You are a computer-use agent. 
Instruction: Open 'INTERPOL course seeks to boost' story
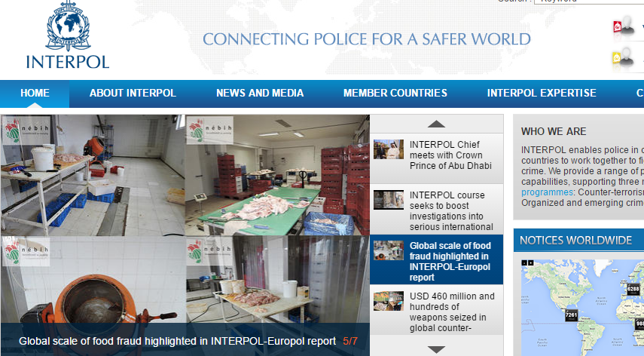coord(437,209)
